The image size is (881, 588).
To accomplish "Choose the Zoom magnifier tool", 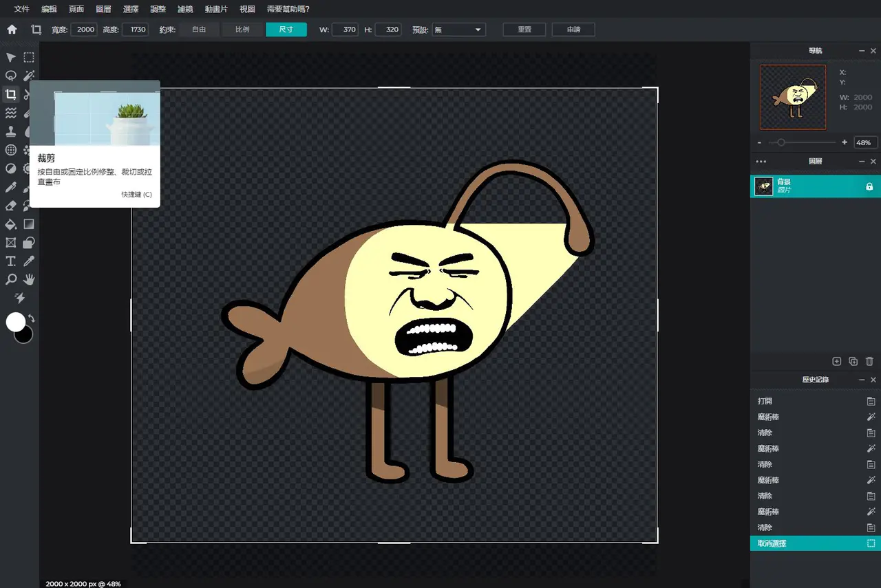I will coord(11,279).
